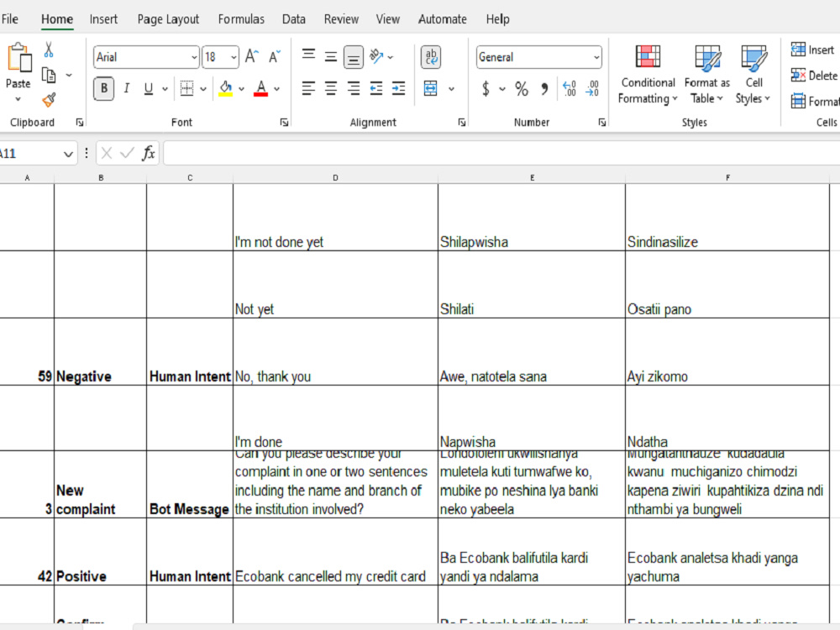Select column D header
The image size is (840, 630).
(335, 177)
